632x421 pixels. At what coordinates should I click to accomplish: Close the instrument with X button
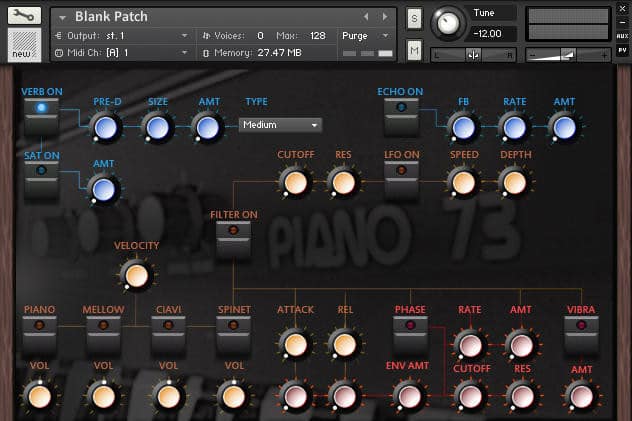(x=622, y=8)
